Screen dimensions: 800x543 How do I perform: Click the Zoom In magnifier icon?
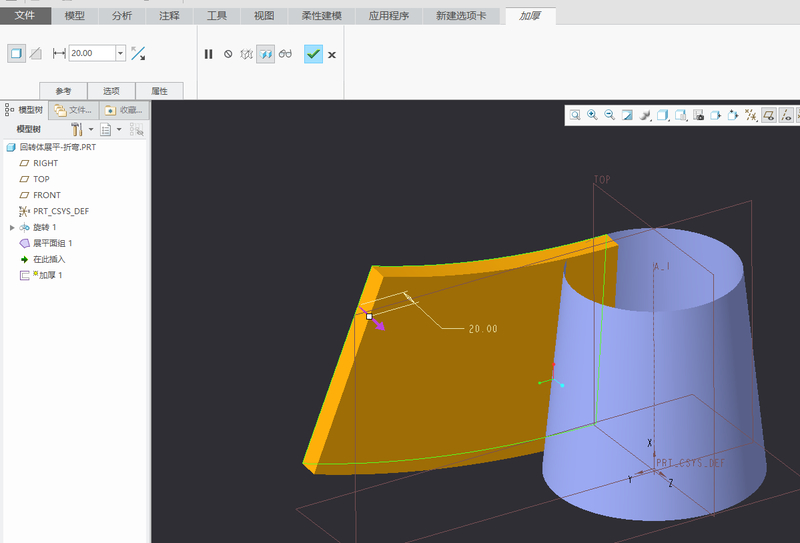pos(592,115)
